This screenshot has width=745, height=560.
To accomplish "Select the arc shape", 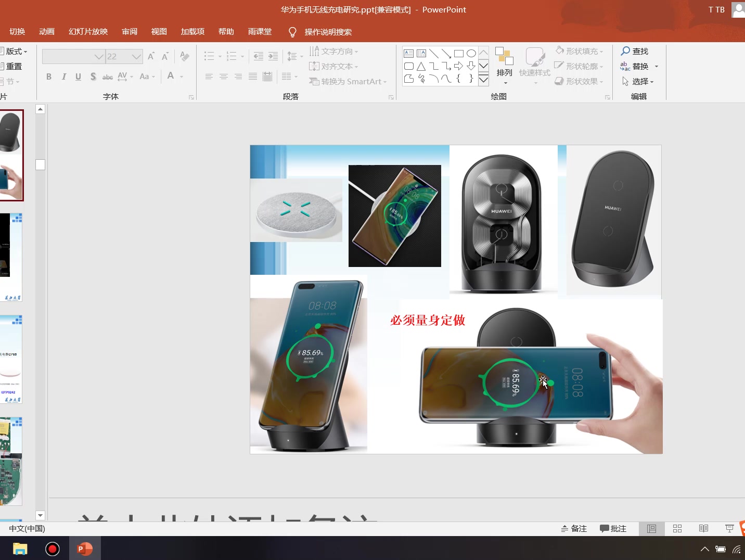I will [434, 79].
